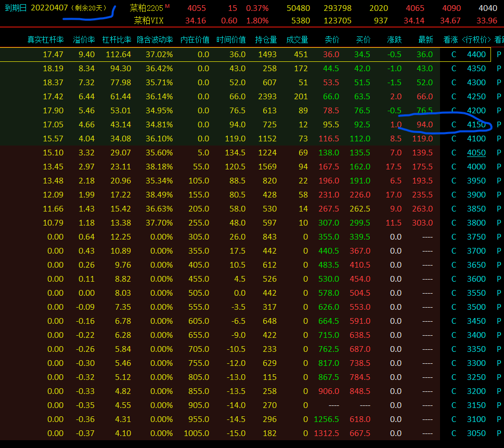Image resolution: width=504 pixels, height=448 pixels.
Task: Select the 3050 strike price row
Action: click(476, 433)
